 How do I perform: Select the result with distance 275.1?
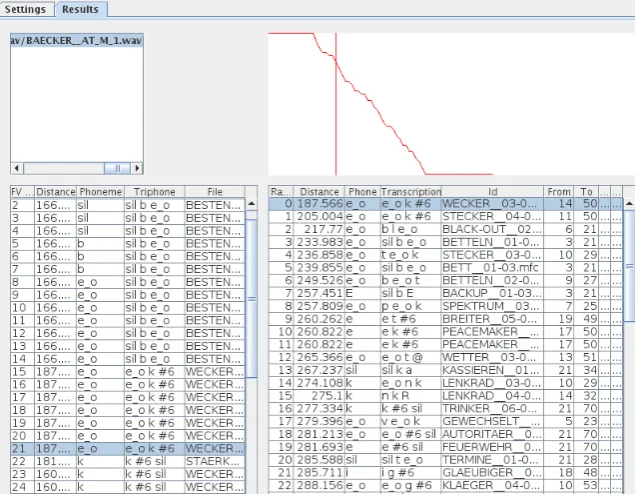click(446, 395)
